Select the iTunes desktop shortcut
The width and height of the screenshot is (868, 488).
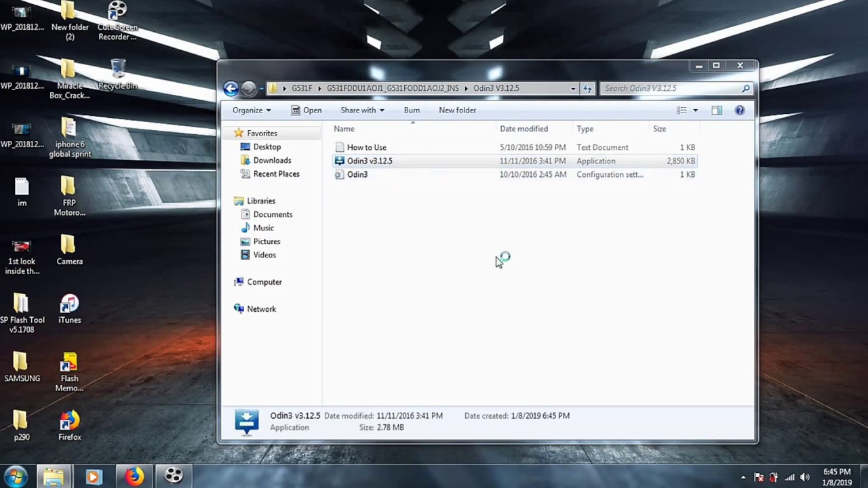pyautogui.click(x=69, y=309)
